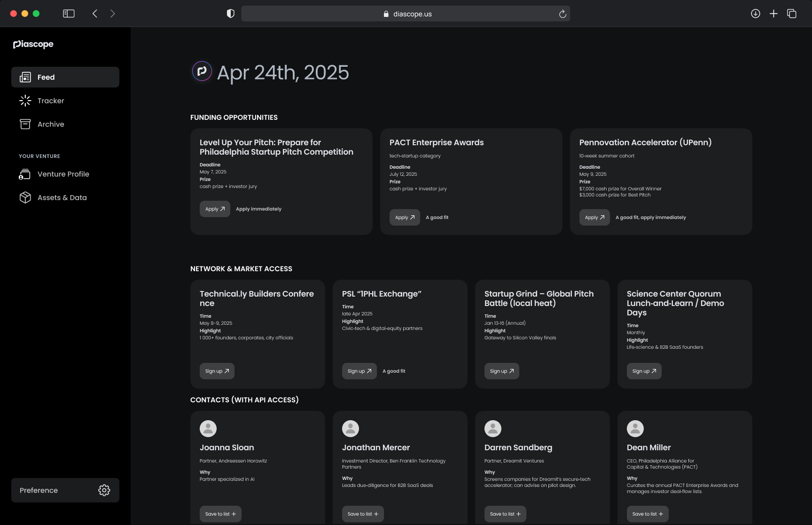Reload the page with the refresh icon
Screen dimensions: 812x525
[562, 14]
